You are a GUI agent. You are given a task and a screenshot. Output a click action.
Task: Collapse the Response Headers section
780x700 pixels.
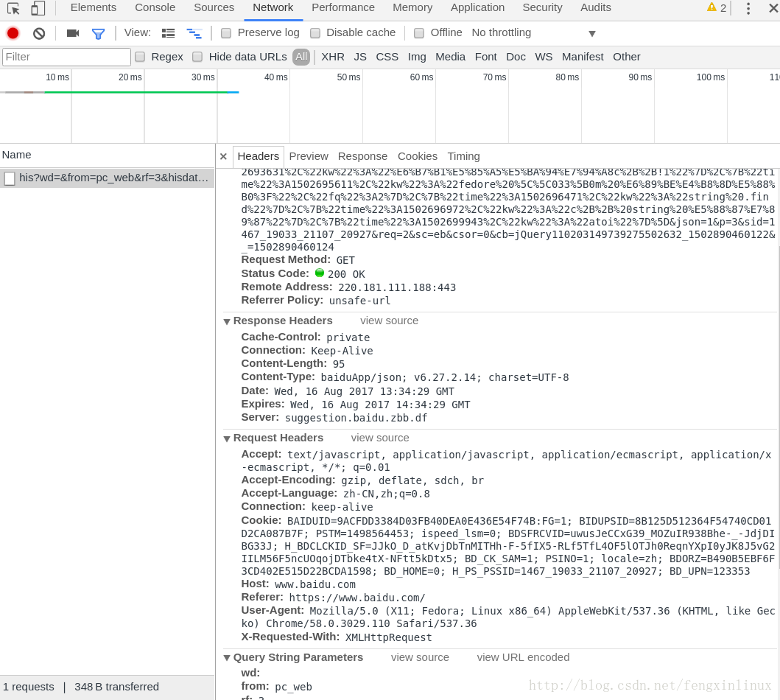[227, 321]
